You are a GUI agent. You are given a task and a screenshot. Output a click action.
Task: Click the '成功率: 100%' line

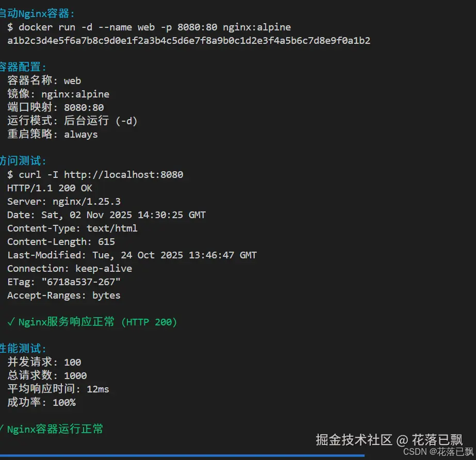tap(42, 402)
